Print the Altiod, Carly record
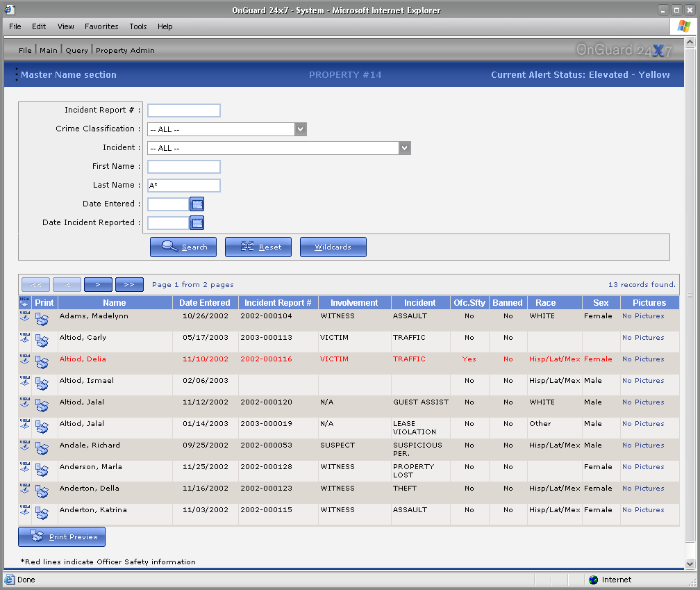 42,341
